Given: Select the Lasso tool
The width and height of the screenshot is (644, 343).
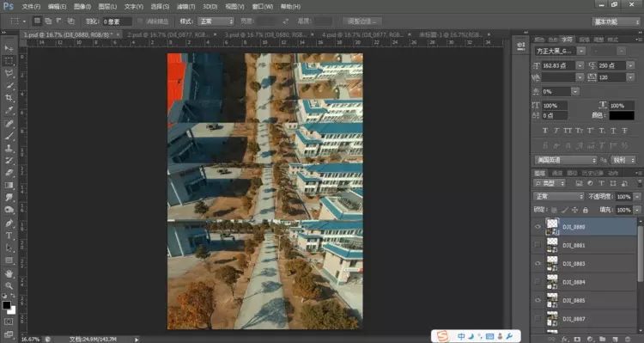Looking at the screenshot, I should click(x=9, y=73).
